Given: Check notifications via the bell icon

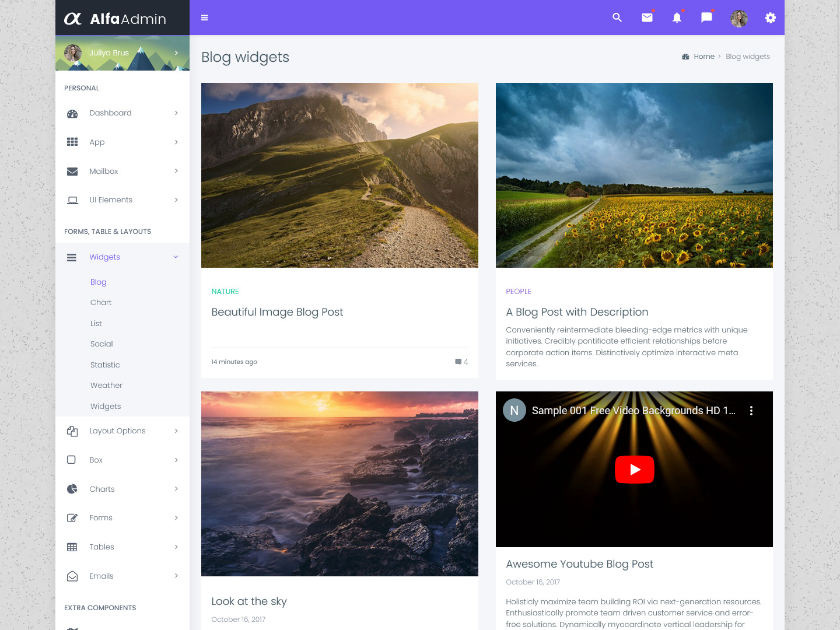Looking at the screenshot, I should pyautogui.click(x=677, y=18).
